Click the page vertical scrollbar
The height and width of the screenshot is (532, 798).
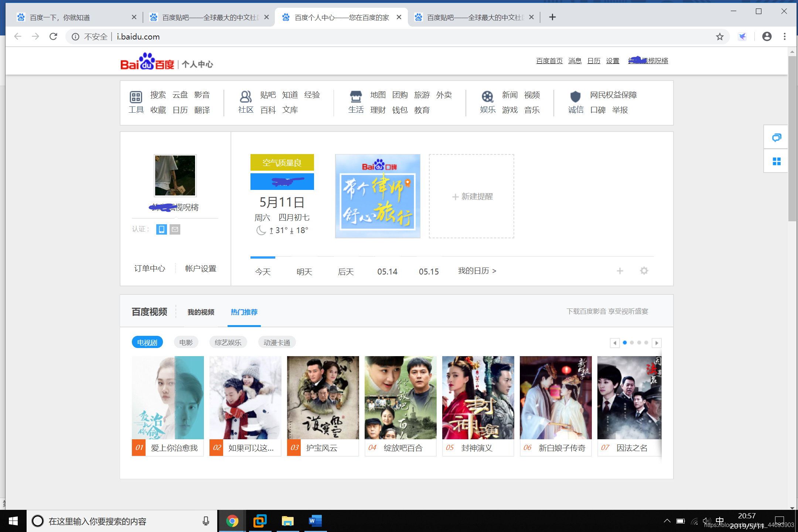click(x=792, y=139)
